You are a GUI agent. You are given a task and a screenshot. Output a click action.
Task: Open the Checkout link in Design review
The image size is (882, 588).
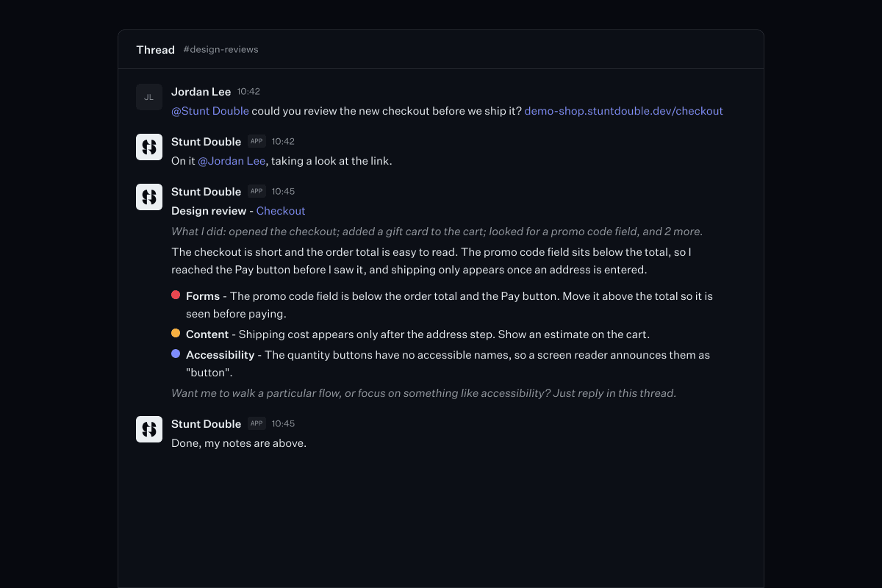tap(281, 211)
